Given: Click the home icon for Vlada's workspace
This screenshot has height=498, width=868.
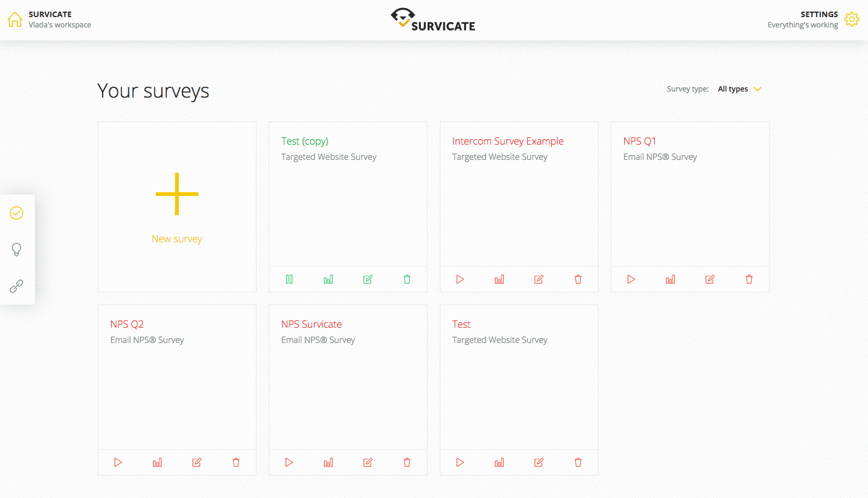Looking at the screenshot, I should [15, 20].
